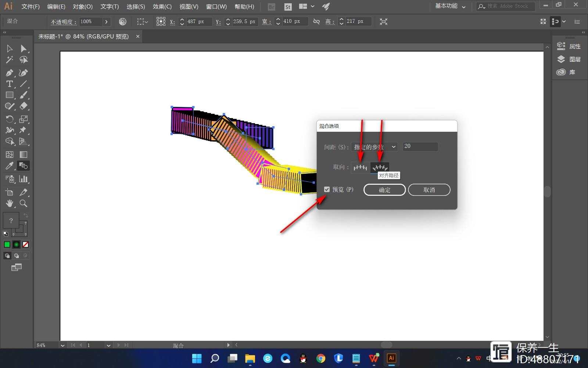Image resolution: width=588 pixels, height=368 pixels.
Task: Open Chrome from the taskbar
Action: tap(321, 358)
